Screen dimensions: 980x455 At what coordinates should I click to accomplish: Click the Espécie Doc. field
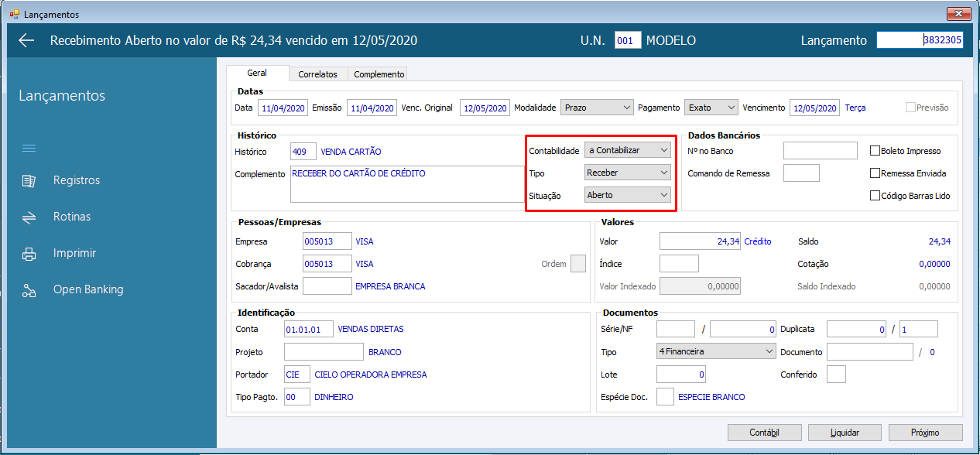(x=665, y=397)
